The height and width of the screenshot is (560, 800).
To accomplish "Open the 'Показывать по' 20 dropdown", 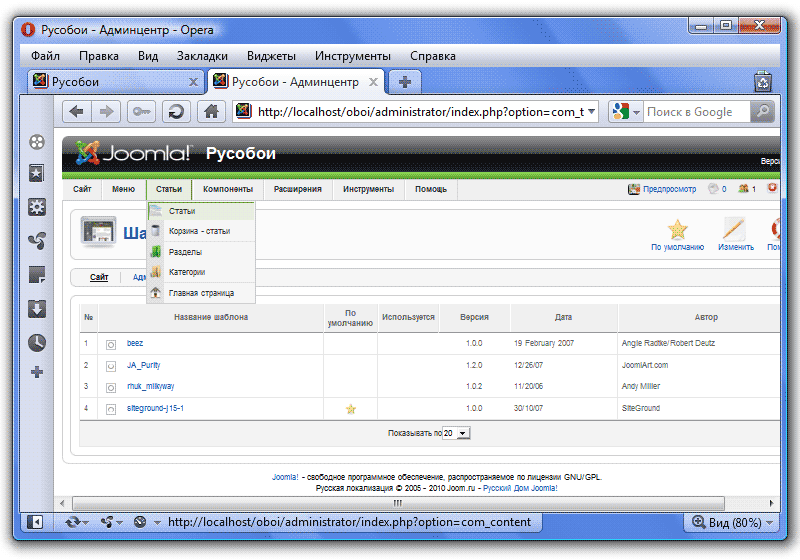I will 456,434.
